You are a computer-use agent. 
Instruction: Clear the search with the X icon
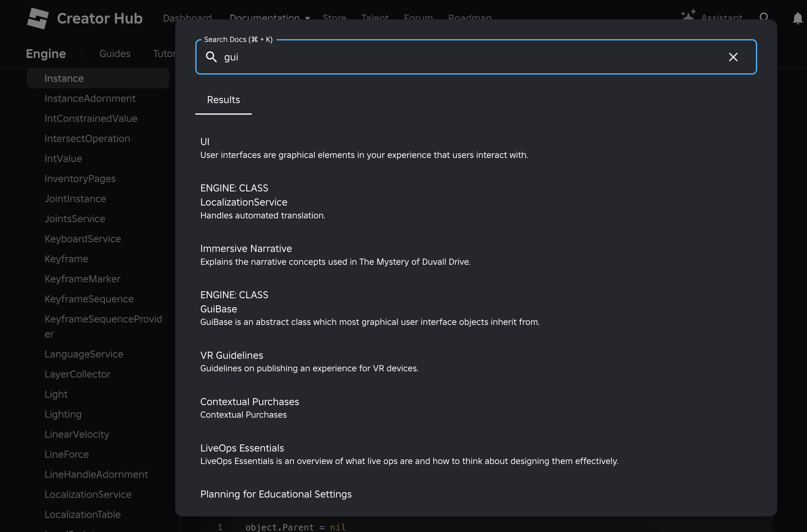tap(733, 57)
